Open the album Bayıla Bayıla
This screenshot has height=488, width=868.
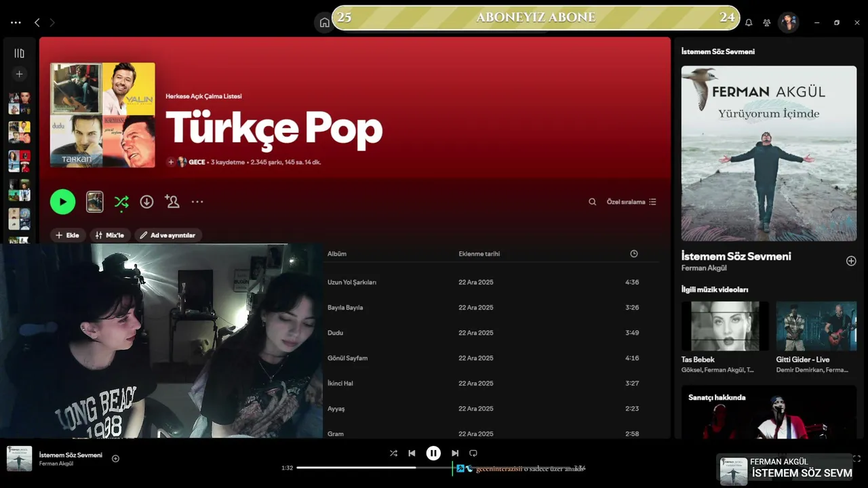345,308
